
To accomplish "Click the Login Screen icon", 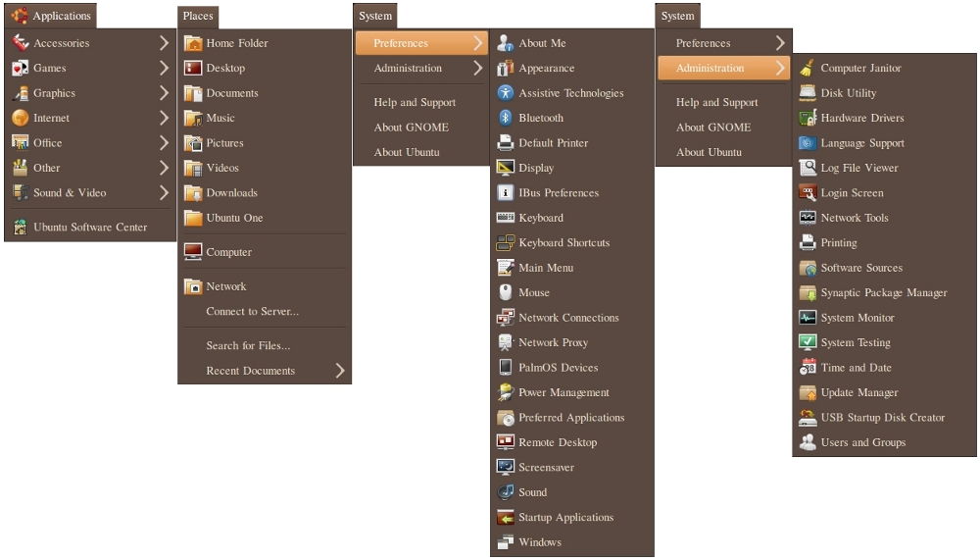I will click(808, 193).
